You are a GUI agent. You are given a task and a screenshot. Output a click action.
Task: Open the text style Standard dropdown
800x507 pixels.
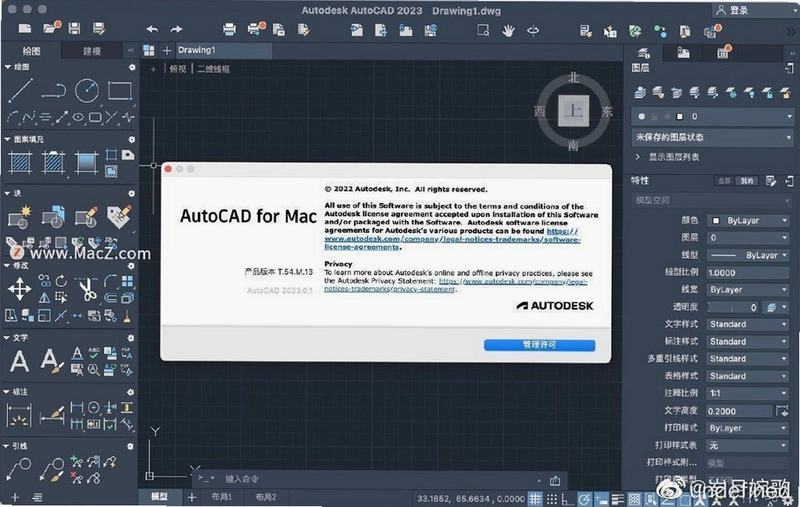pyautogui.click(x=748, y=324)
